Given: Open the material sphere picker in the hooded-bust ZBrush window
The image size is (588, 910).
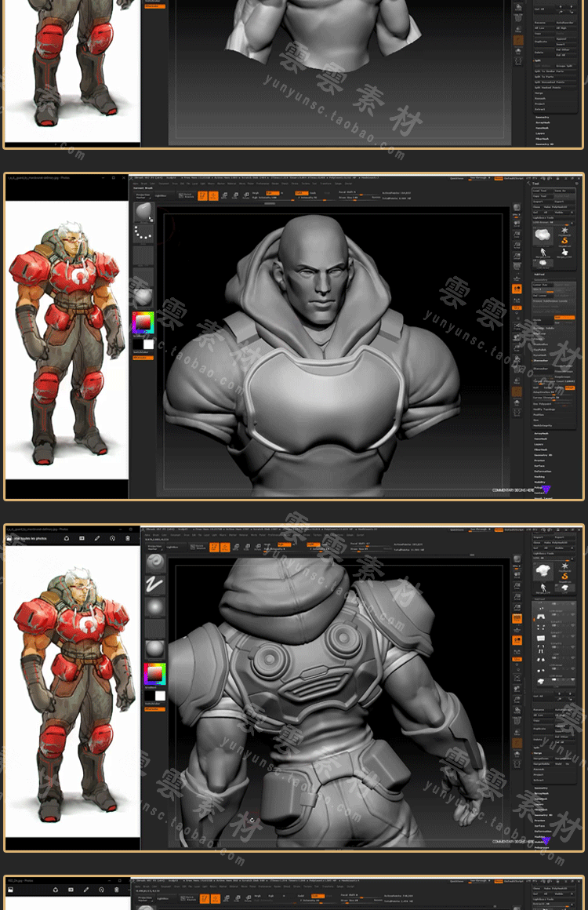Looking at the screenshot, I should [x=143, y=297].
